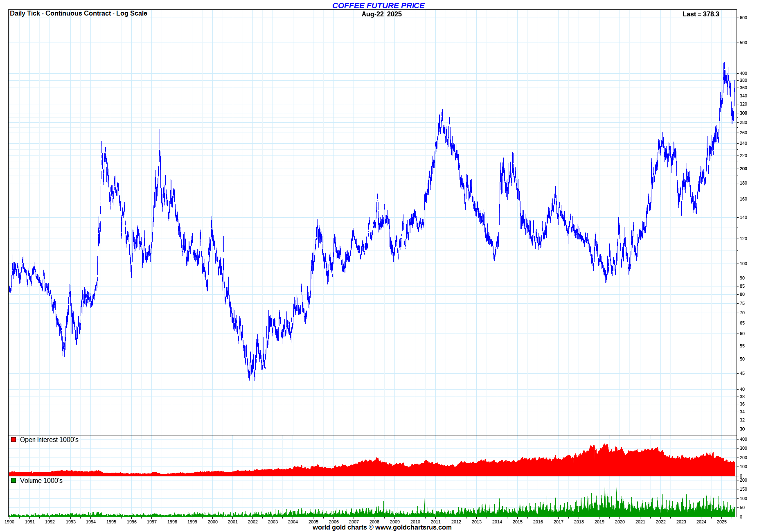Click the COFFEE FUTURE PRICE chart title
Screen dimensions: 757x532
[x=378, y=5]
